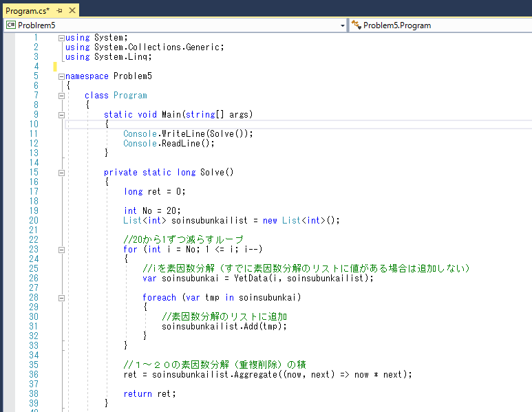The width and height of the screenshot is (532, 412).
Task: Collapse the Main method block
Action: click(x=61, y=116)
